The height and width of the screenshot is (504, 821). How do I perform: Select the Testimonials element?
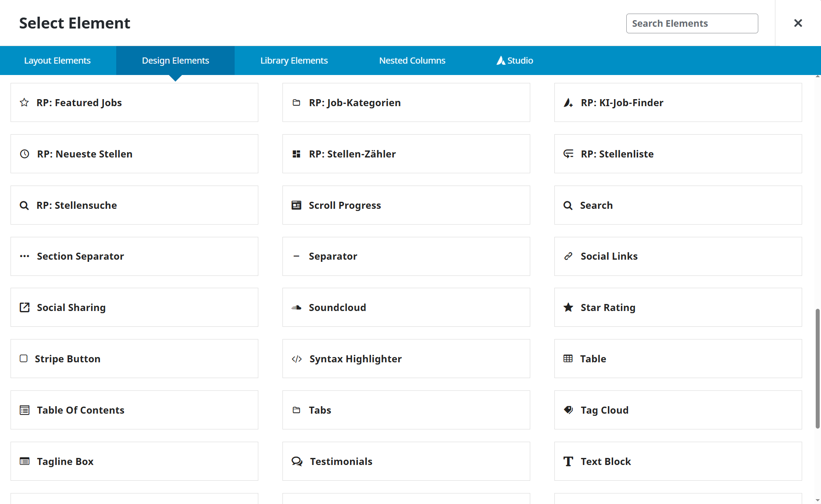(406, 461)
